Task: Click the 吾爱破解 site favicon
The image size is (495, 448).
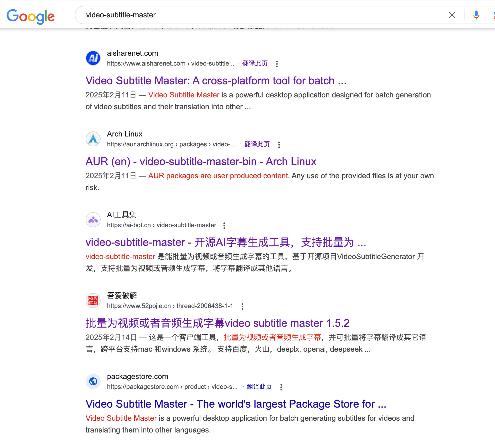Action: coord(93,301)
